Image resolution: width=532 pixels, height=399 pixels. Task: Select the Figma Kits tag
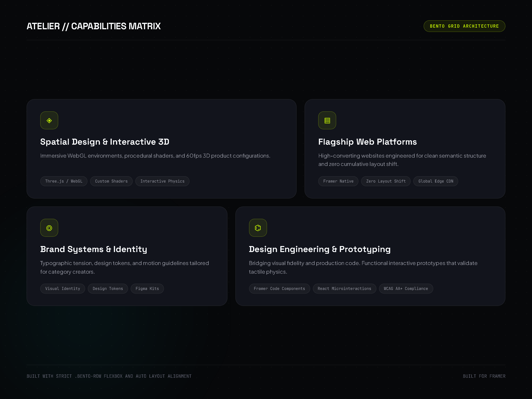[x=147, y=289]
